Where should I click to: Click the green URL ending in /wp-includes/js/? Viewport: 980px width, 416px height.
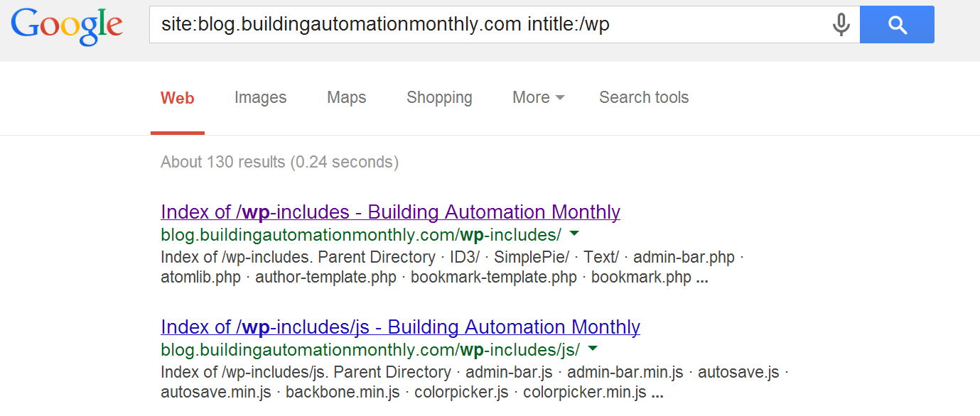coord(370,349)
